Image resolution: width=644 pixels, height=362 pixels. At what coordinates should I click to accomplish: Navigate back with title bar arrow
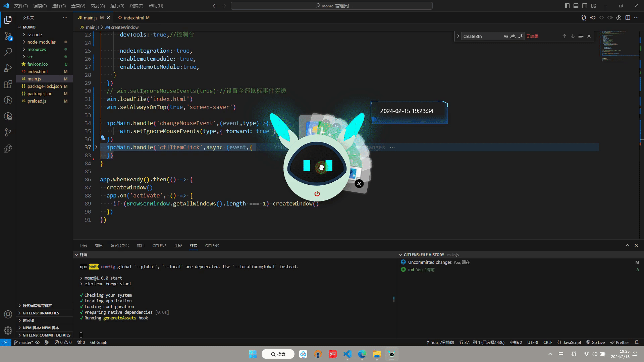click(215, 6)
